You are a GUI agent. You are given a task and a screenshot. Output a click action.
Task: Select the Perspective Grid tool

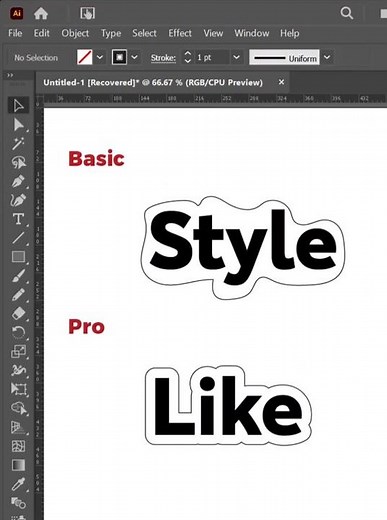coord(18,427)
